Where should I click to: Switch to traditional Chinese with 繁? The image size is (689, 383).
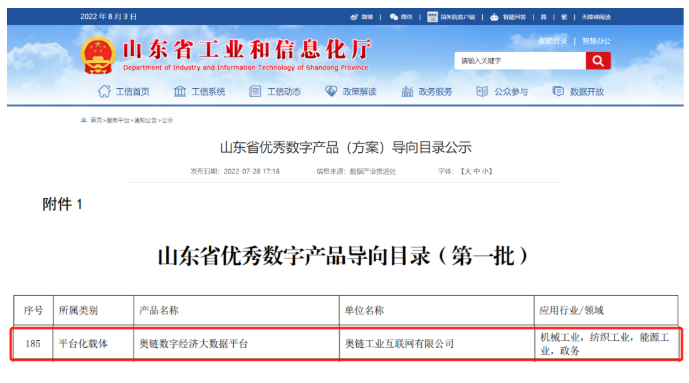click(564, 17)
